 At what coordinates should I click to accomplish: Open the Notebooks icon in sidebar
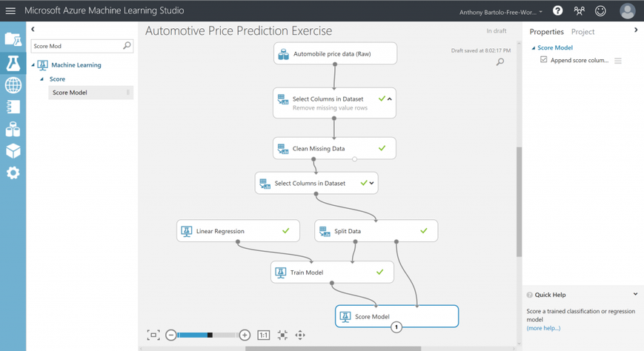13,107
